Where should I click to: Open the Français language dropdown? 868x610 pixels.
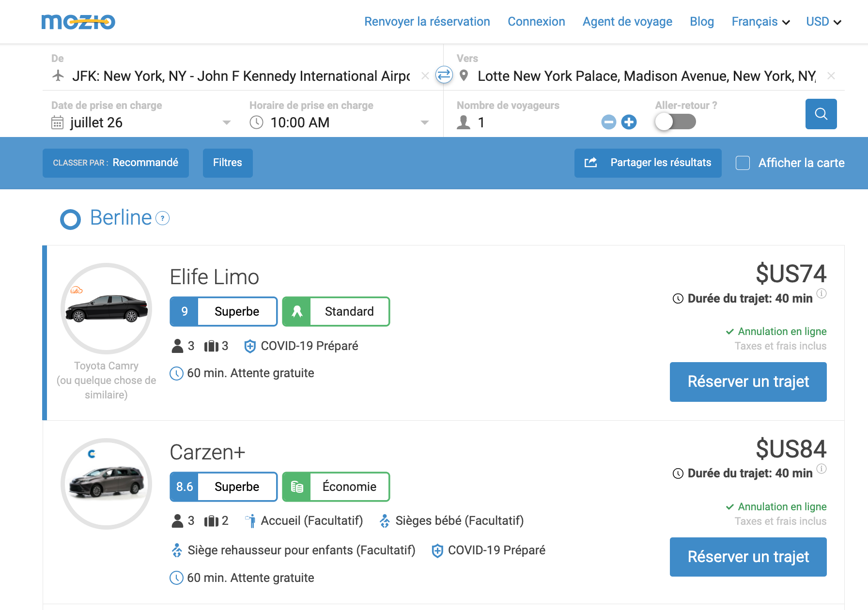click(760, 22)
